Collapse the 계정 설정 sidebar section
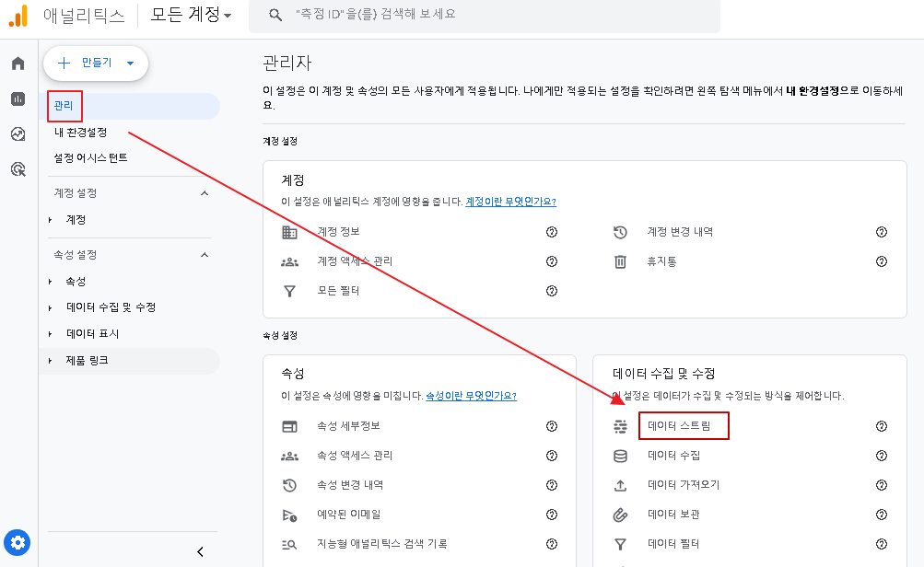This screenshot has width=924, height=567. 205,193
